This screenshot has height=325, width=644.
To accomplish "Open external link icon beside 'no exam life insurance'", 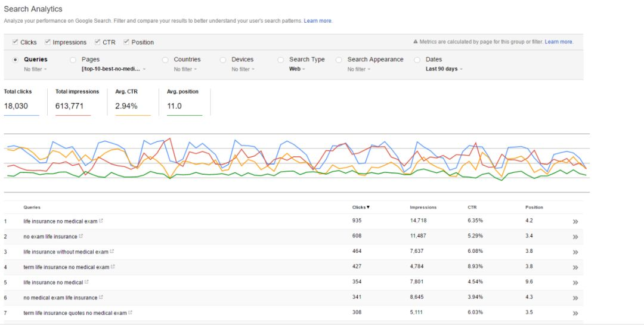I will tap(81, 236).
